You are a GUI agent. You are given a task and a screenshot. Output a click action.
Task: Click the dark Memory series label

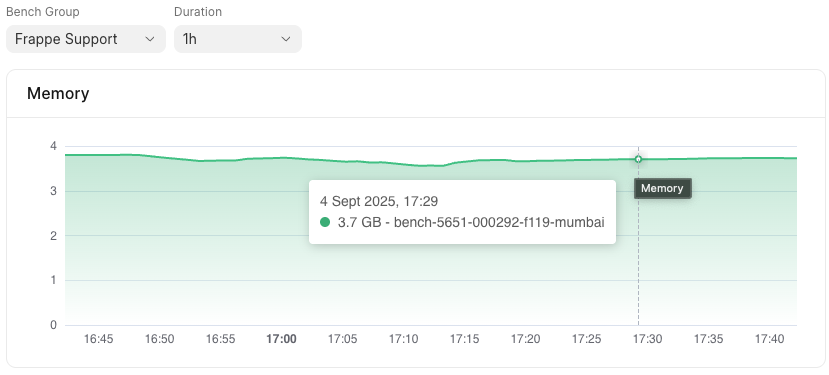(x=662, y=188)
